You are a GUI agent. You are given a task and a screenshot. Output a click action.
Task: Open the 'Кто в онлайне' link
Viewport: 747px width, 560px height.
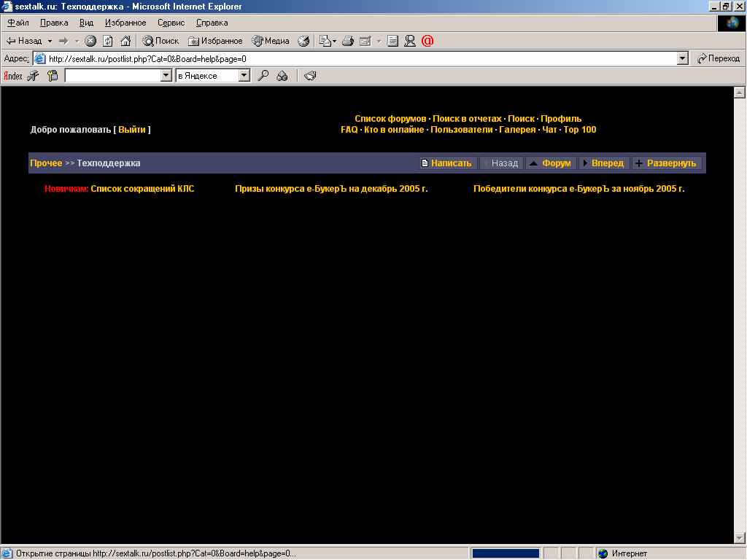pyautogui.click(x=394, y=130)
